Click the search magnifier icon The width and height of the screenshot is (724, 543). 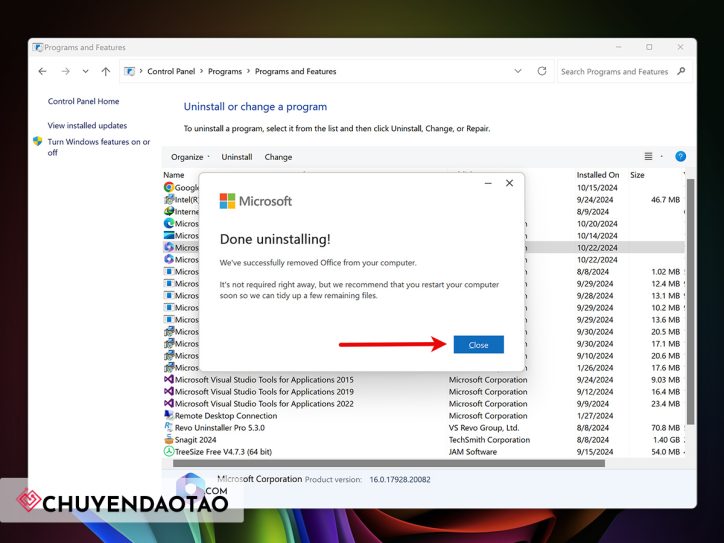point(681,71)
